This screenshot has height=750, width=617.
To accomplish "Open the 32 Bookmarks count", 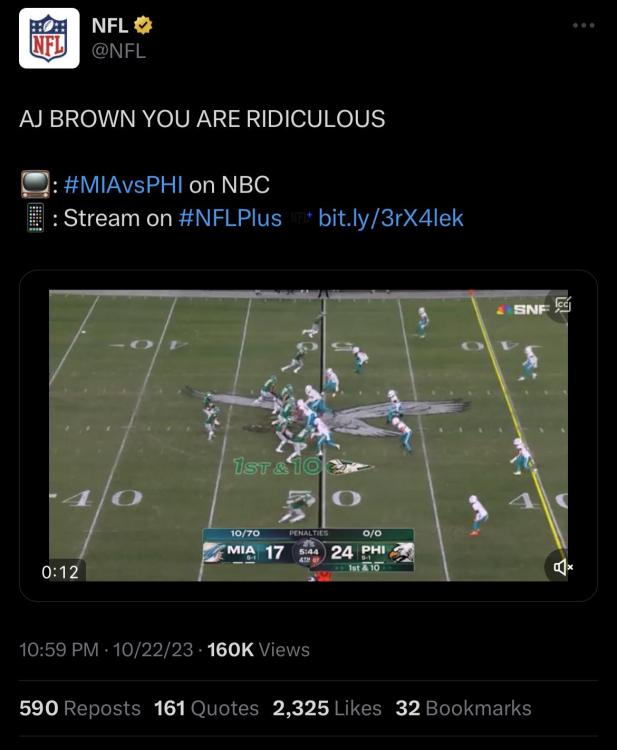I will point(463,708).
